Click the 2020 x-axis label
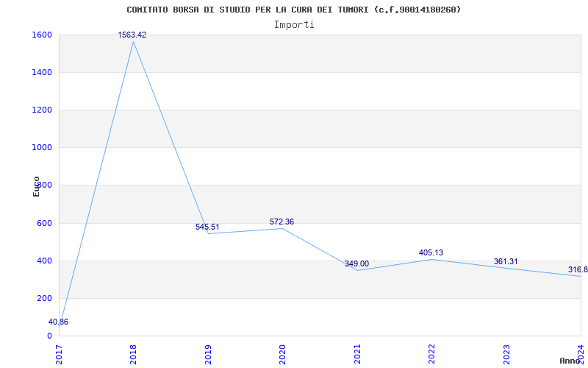 click(282, 354)
